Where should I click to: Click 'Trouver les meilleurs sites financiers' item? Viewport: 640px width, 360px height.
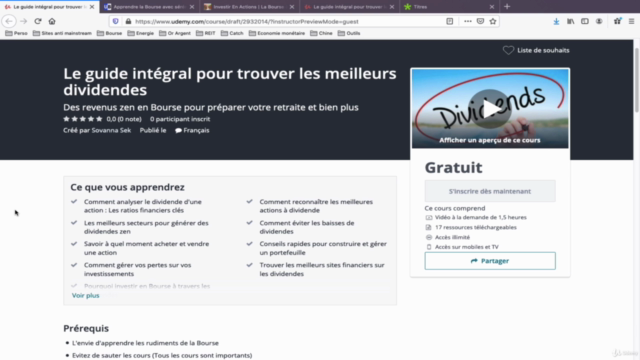(322, 269)
